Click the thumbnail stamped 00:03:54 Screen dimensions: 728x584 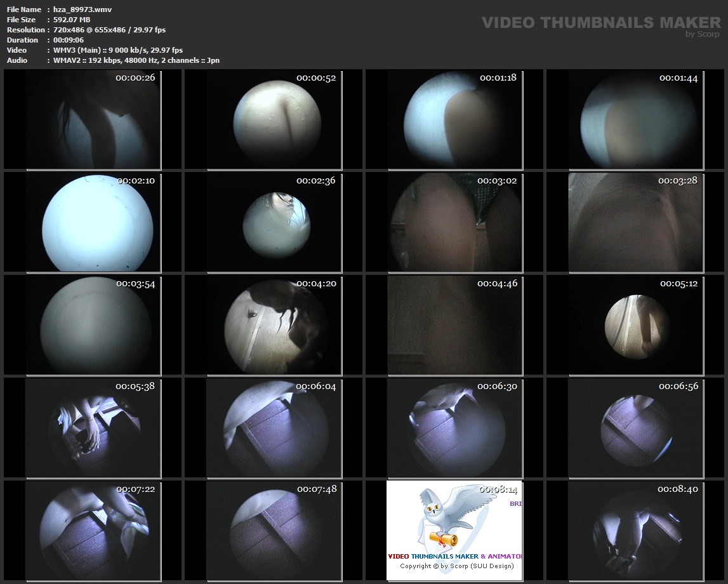(x=93, y=325)
